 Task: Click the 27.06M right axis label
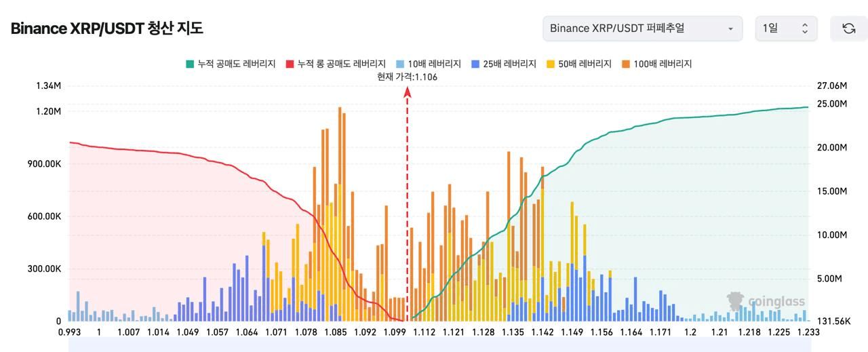coord(832,86)
